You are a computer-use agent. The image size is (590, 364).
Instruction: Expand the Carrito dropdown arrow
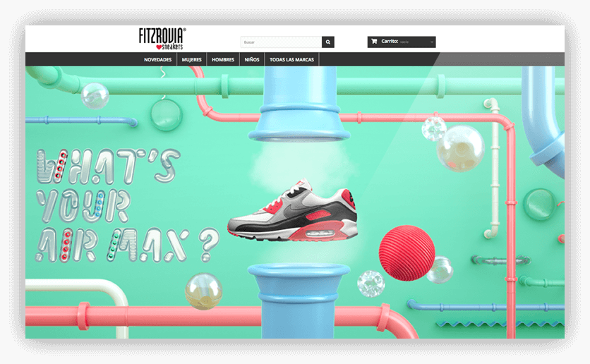[x=432, y=42]
